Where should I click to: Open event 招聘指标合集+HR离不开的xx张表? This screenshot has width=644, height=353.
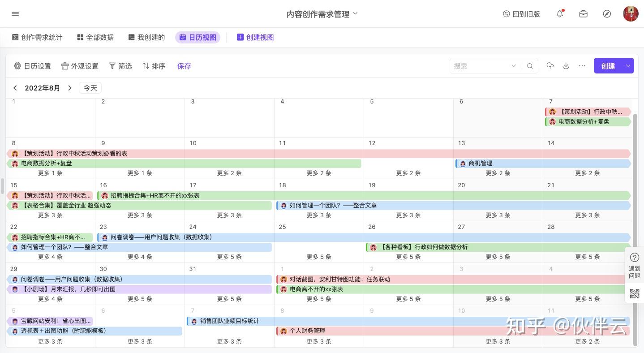[364, 196]
